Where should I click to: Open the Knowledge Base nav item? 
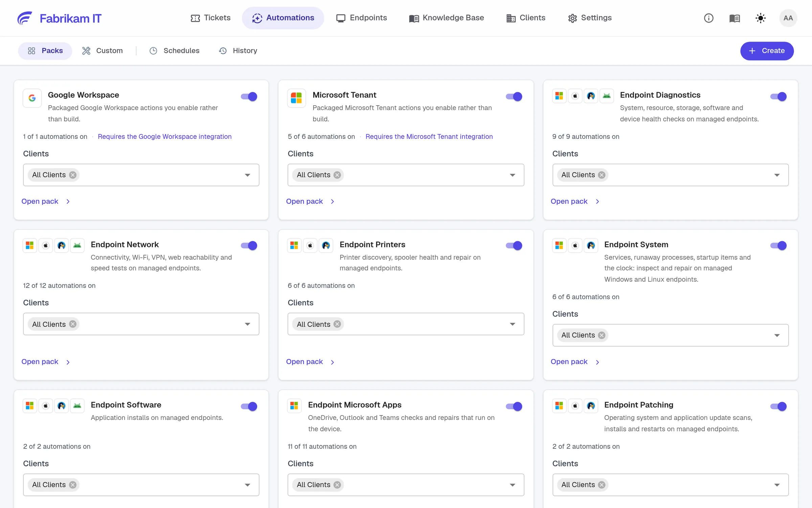447,18
